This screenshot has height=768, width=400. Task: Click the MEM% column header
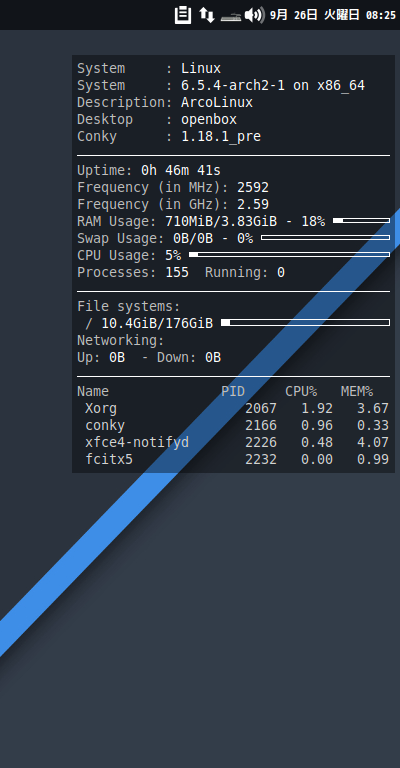[357, 391]
